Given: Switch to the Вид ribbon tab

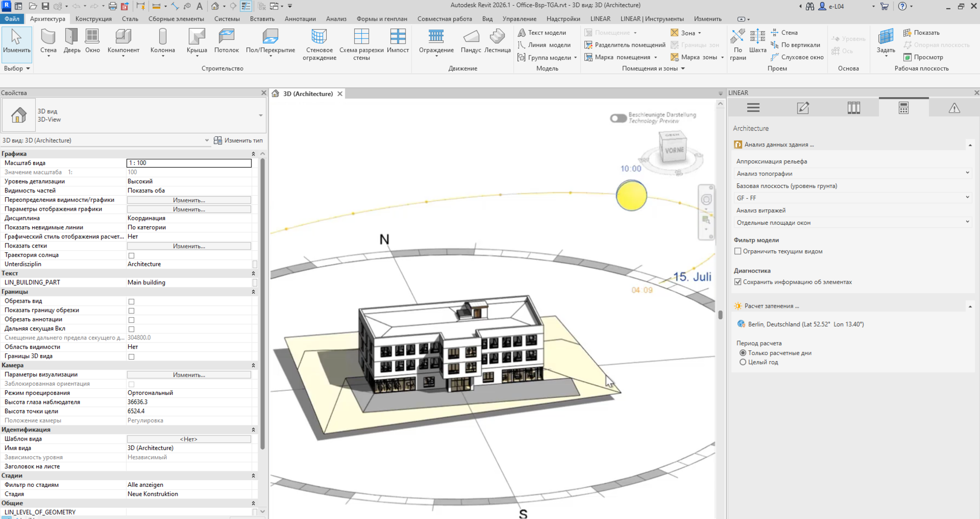Looking at the screenshot, I should coord(487,19).
